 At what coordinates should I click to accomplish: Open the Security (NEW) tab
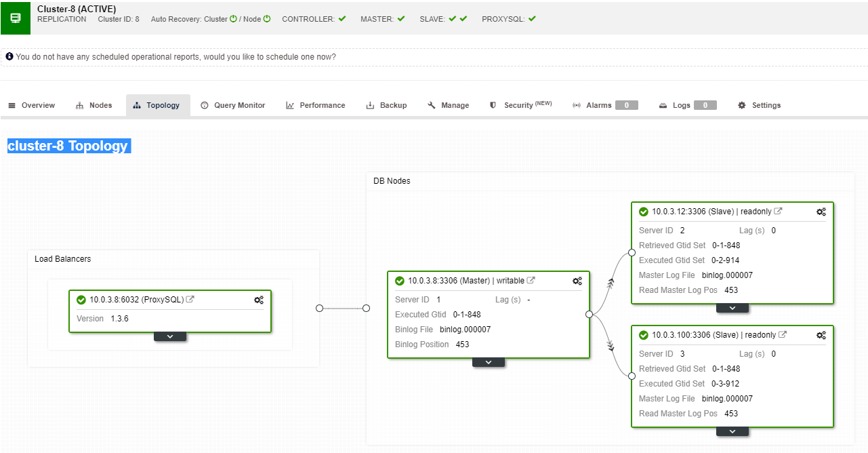(520, 105)
